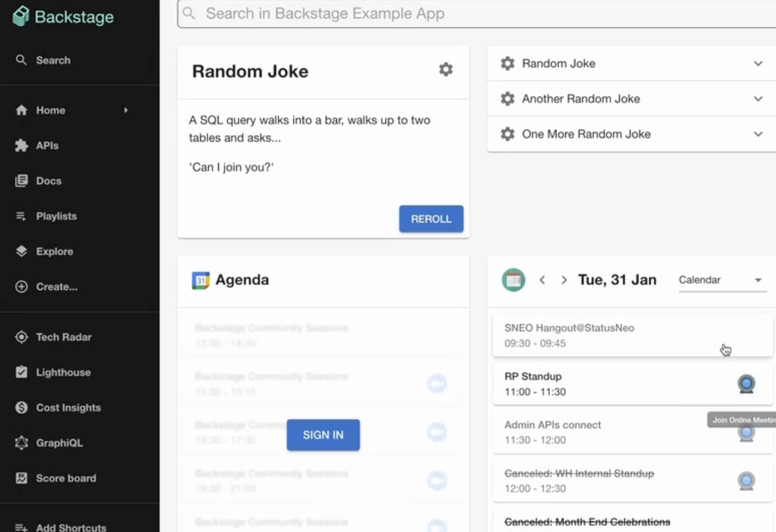
Task: Open the Admin APIs connect event
Action: click(633, 432)
